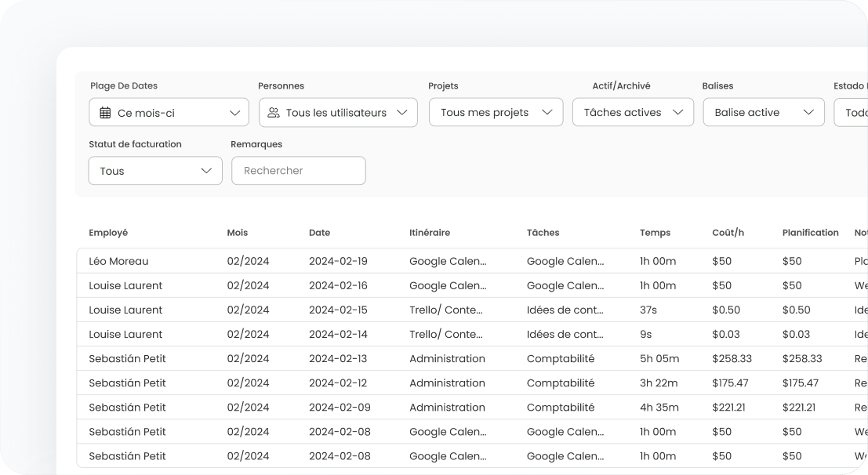The image size is (868, 475).
Task: Open the Ce mois-ci date range dropdown
Action: (169, 112)
